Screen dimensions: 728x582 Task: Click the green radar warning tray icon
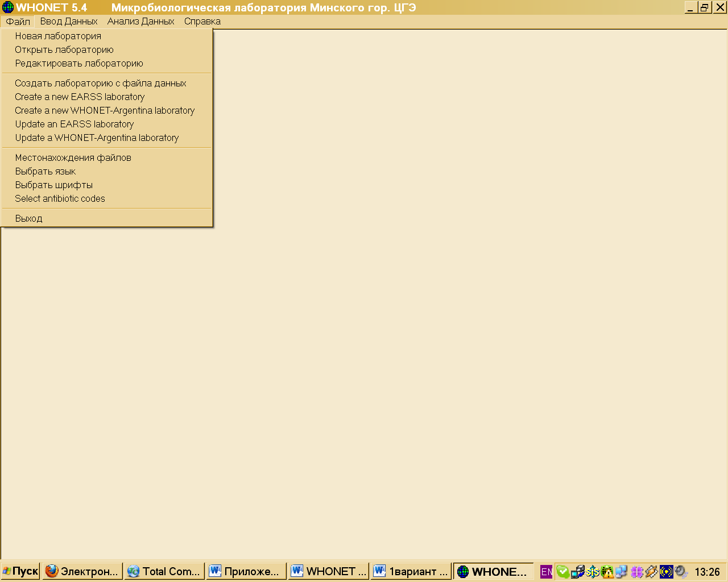click(607, 572)
